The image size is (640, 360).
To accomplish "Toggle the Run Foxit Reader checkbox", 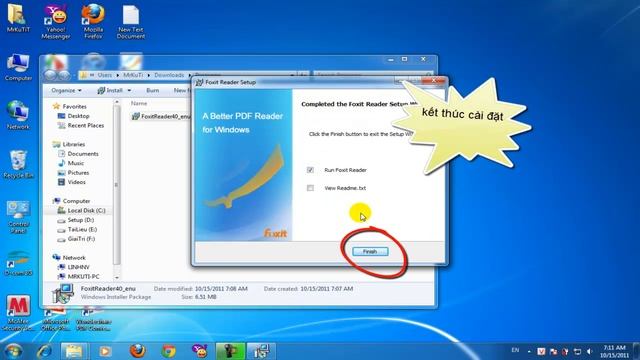I will pyautogui.click(x=310, y=170).
